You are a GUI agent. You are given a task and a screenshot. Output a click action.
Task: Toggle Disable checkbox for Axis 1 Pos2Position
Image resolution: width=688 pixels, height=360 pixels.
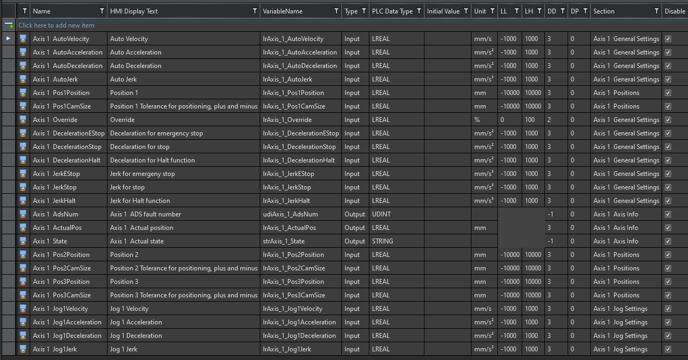click(x=668, y=255)
